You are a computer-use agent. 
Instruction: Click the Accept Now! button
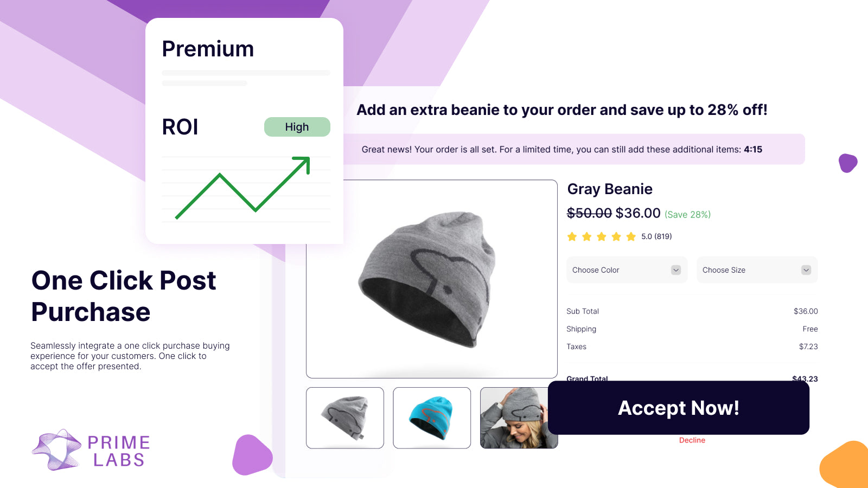click(678, 408)
